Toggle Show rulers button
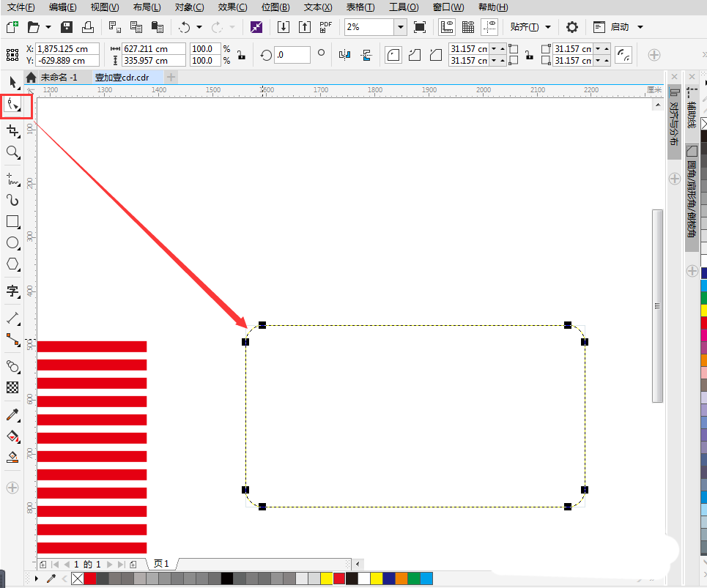 tap(447, 27)
